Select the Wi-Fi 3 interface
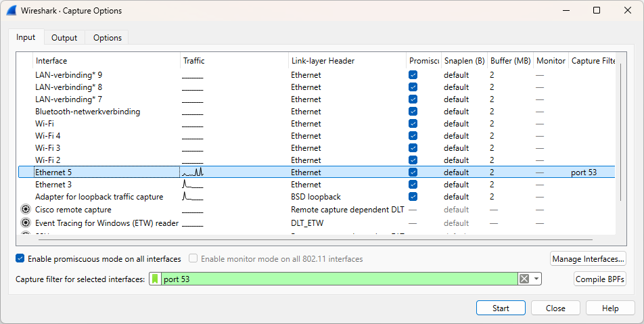This screenshot has width=644, height=324. pyautogui.click(x=47, y=148)
